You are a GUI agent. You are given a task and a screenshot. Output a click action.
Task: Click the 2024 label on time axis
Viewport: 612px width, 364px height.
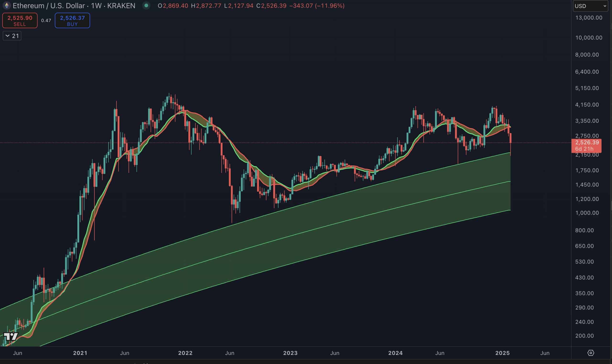click(395, 353)
